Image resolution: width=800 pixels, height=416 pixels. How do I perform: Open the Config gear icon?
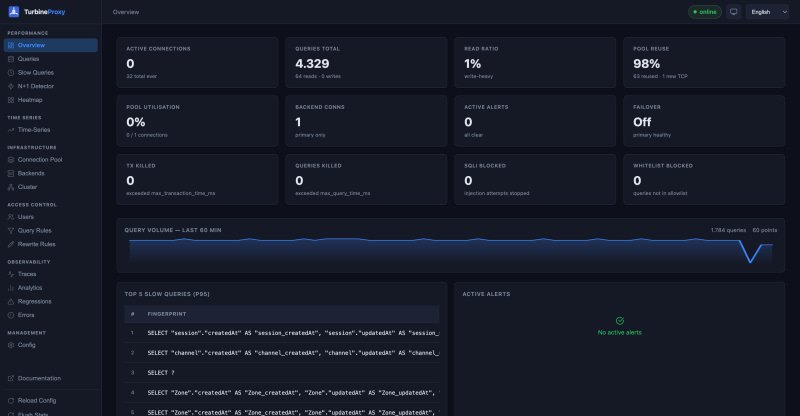11,345
